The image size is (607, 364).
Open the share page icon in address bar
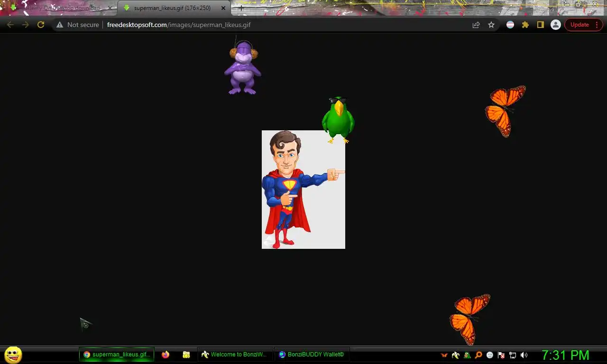tap(476, 25)
